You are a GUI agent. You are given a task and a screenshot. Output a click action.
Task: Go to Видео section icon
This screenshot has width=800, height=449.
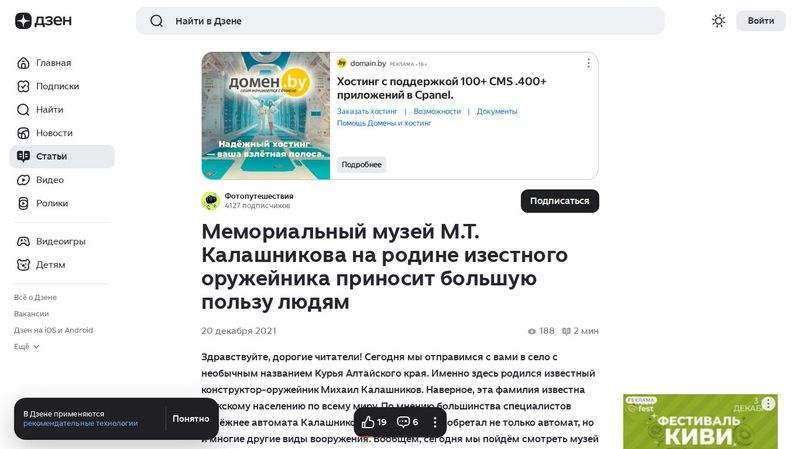tap(25, 180)
